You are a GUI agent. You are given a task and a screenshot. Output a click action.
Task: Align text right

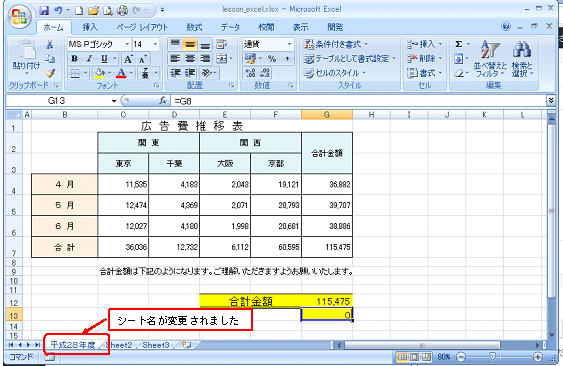205,59
